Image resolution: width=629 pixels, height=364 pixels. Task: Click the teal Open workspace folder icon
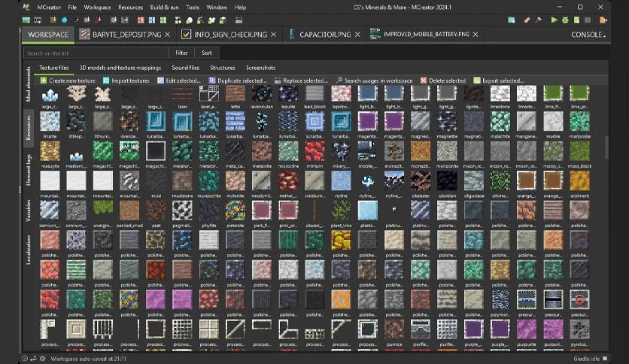tap(512, 20)
